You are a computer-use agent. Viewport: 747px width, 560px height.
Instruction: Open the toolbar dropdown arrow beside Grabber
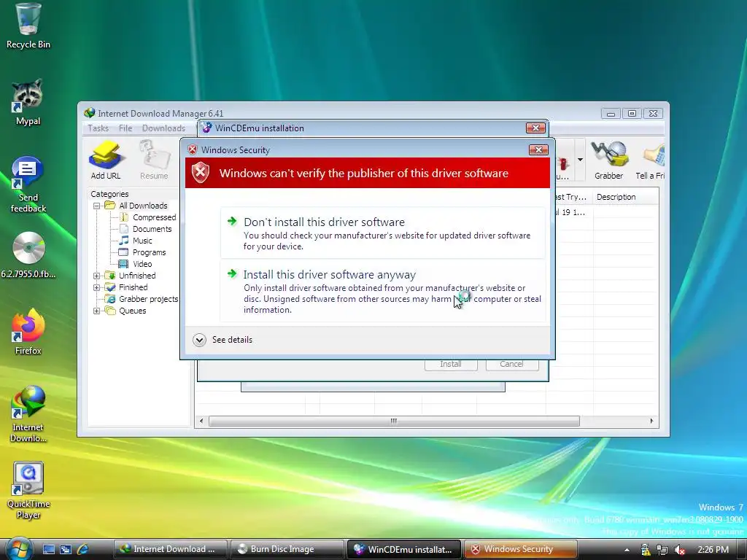[x=580, y=160]
